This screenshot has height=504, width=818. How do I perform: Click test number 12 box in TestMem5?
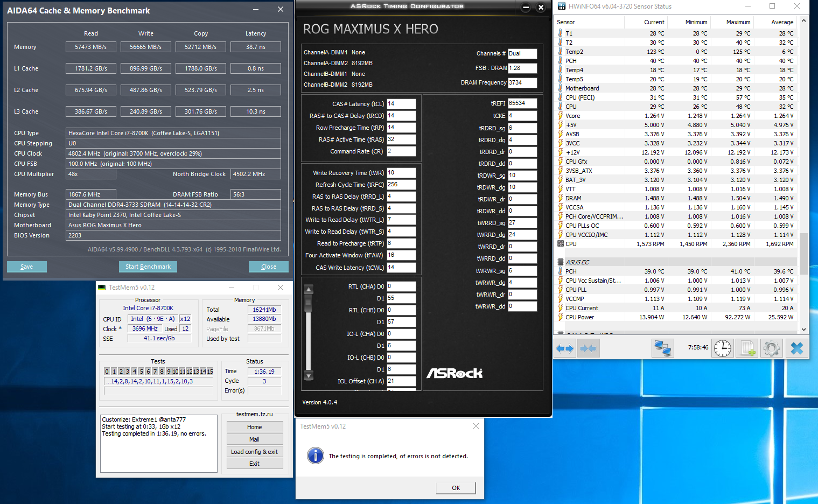[189, 372]
